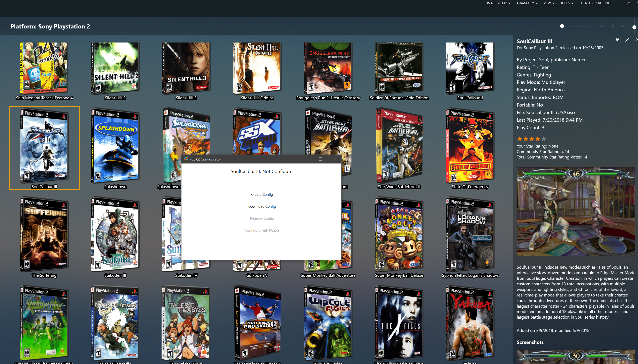Select the Yakuza box art
Viewport: 638px width, 364px height.
tap(470, 323)
